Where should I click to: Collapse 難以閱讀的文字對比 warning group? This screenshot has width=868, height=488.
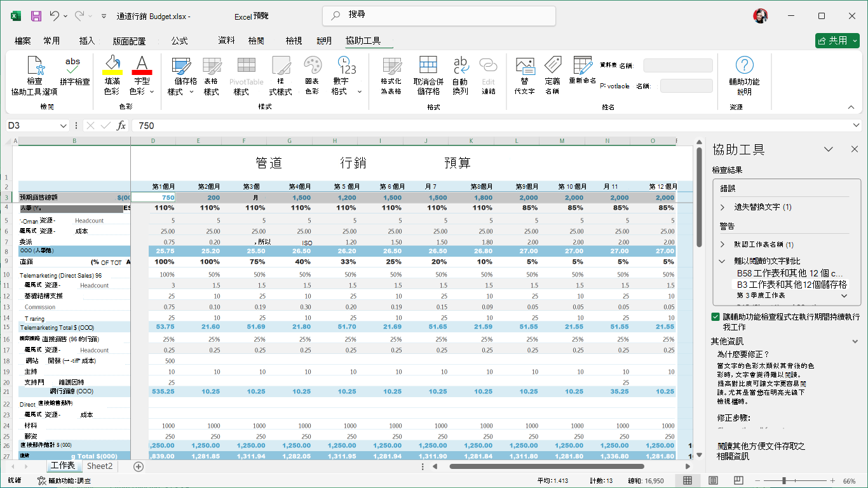722,261
